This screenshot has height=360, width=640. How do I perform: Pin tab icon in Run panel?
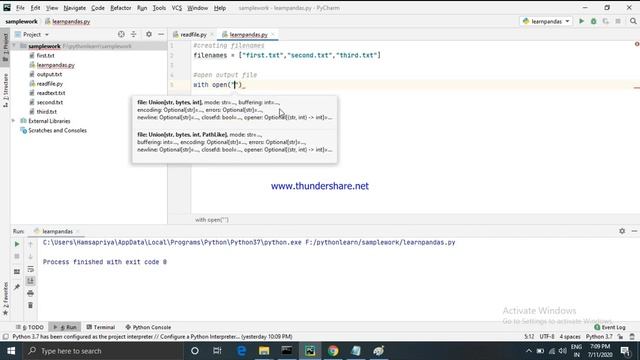(x=17, y=287)
